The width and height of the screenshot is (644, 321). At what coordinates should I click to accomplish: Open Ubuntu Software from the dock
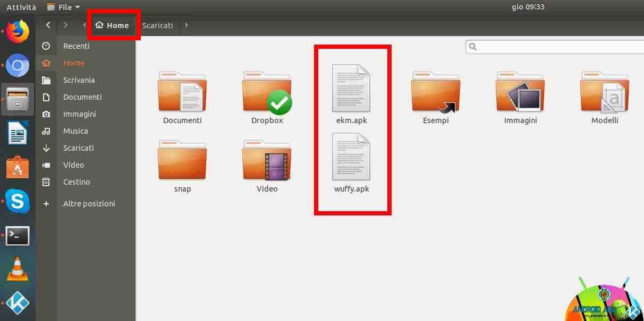point(18,167)
